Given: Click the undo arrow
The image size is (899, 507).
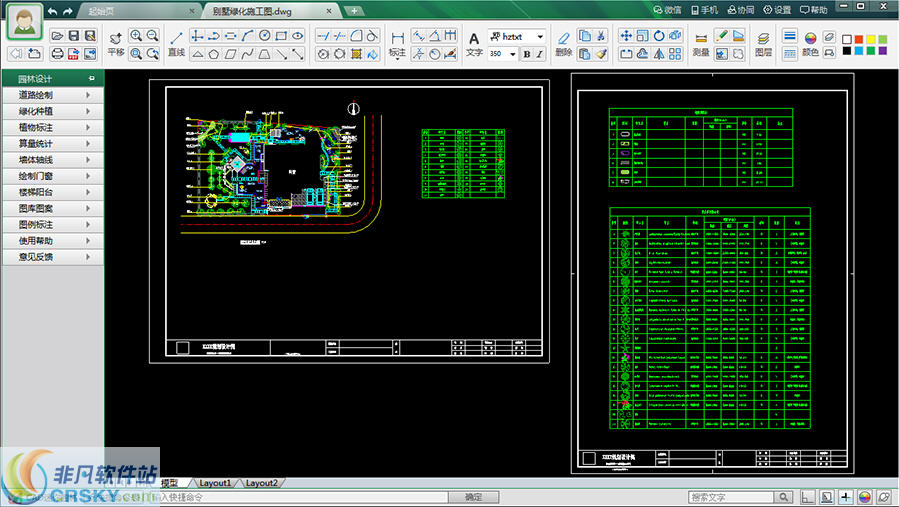Looking at the screenshot, I should (x=52, y=11).
